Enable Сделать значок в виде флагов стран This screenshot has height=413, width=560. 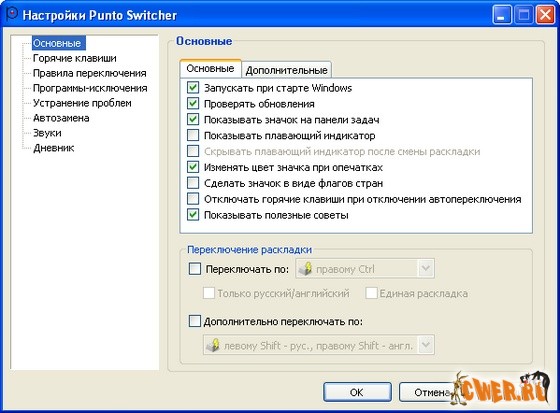pos(193,183)
